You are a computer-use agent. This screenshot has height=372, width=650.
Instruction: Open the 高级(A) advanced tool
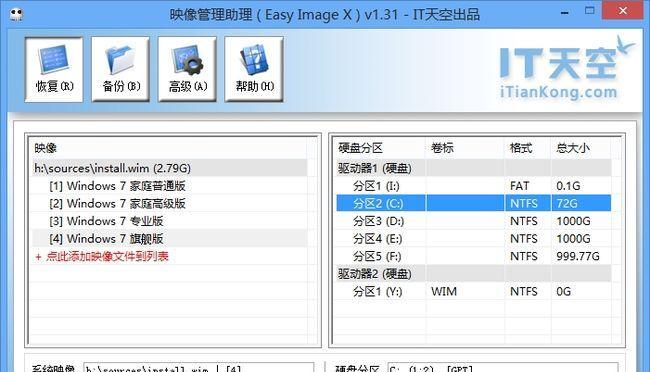click(187, 69)
